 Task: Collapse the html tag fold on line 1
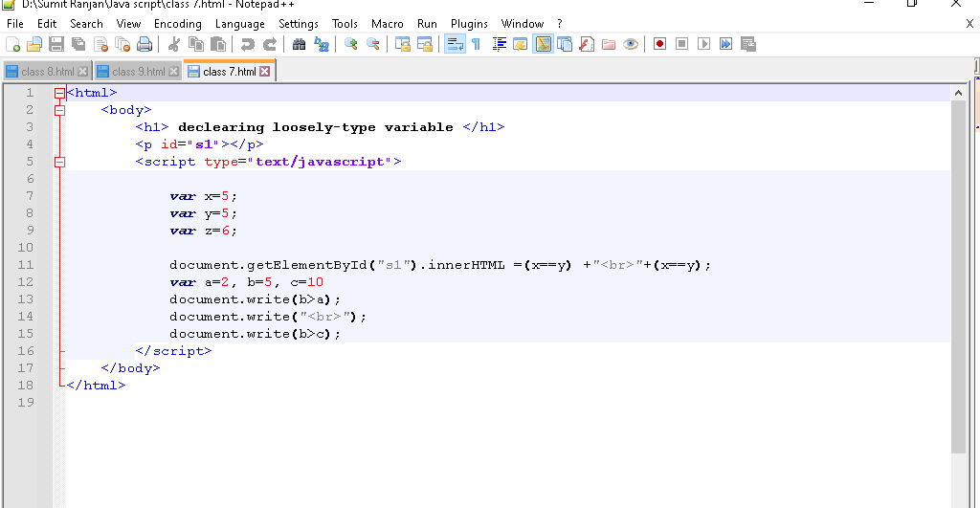coord(59,93)
